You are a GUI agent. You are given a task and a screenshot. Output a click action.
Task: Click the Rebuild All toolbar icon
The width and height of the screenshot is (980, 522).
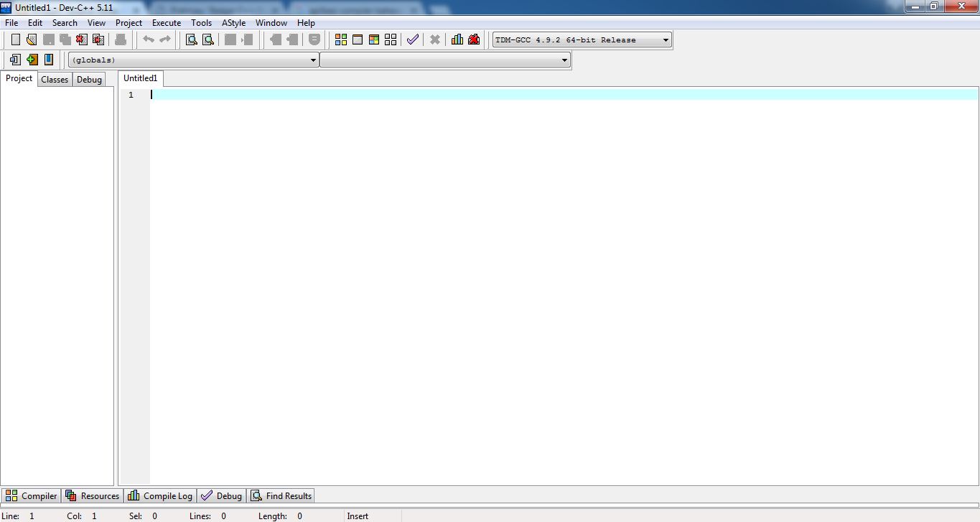pos(391,39)
